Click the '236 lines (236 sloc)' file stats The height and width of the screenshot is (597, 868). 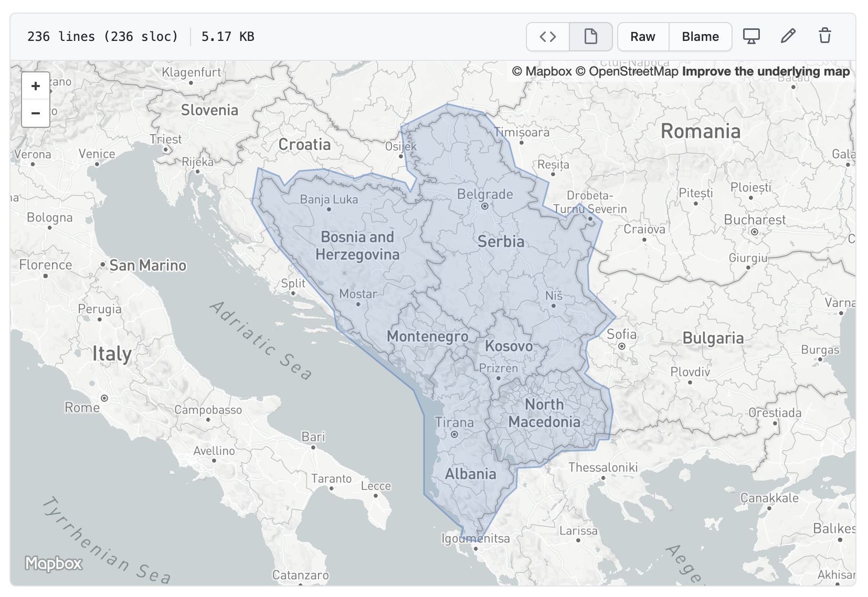[x=103, y=37]
